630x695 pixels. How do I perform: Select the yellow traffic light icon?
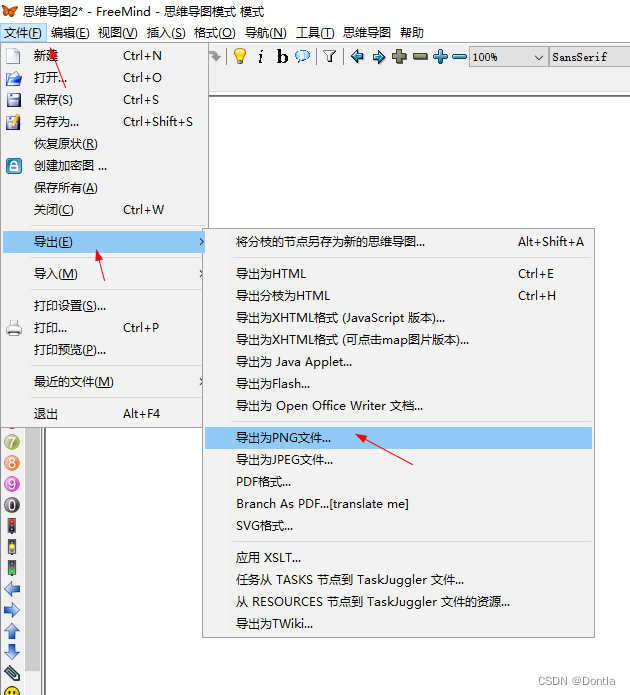12,547
